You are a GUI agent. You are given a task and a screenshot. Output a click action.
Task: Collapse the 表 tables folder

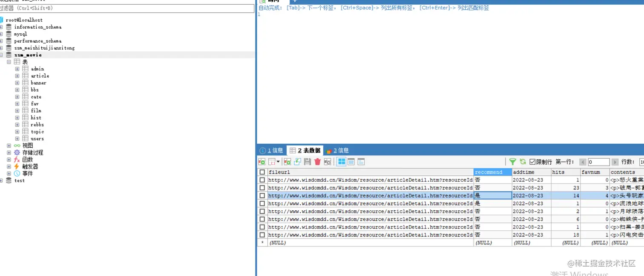tap(9, 62)
